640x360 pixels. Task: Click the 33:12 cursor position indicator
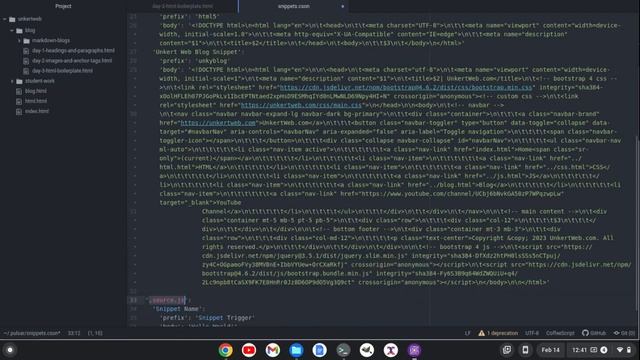(74, 333)
